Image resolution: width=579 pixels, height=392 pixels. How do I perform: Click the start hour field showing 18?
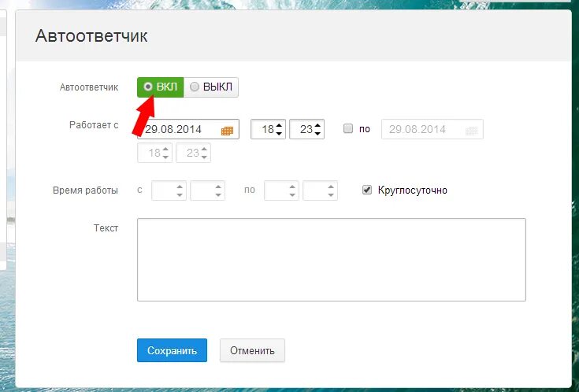(x=268, y=129)
